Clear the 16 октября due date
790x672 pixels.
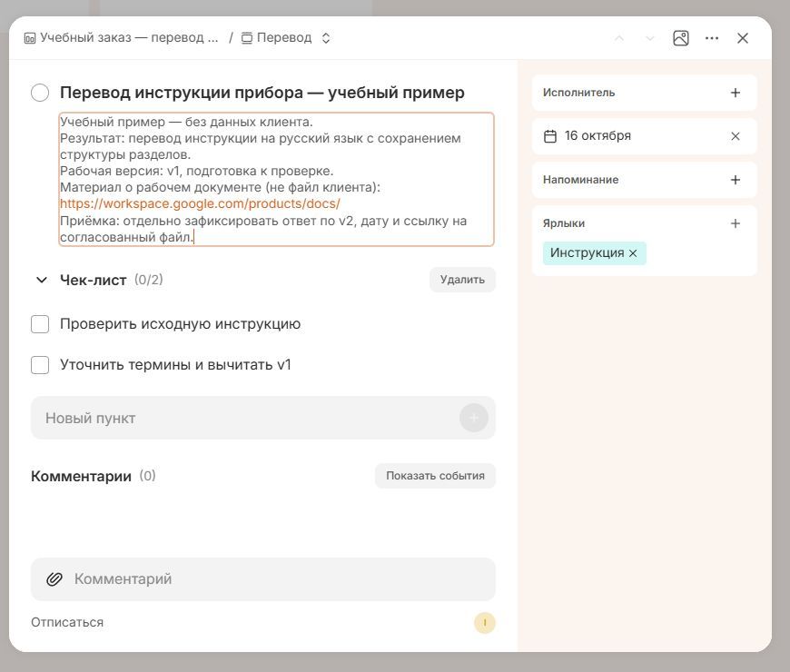click(736, 136)
